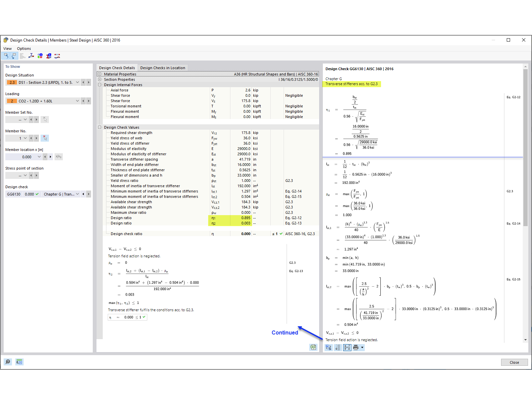The image size is (532, 399).
Task: Click the x/x0 relative location button
Action: tap(59, 157)
